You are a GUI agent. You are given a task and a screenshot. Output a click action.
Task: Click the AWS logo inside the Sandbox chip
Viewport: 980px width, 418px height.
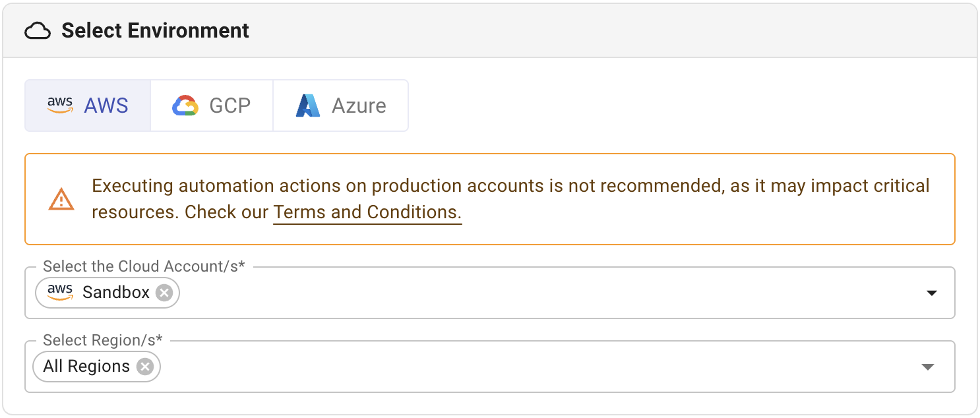[60, 292]
